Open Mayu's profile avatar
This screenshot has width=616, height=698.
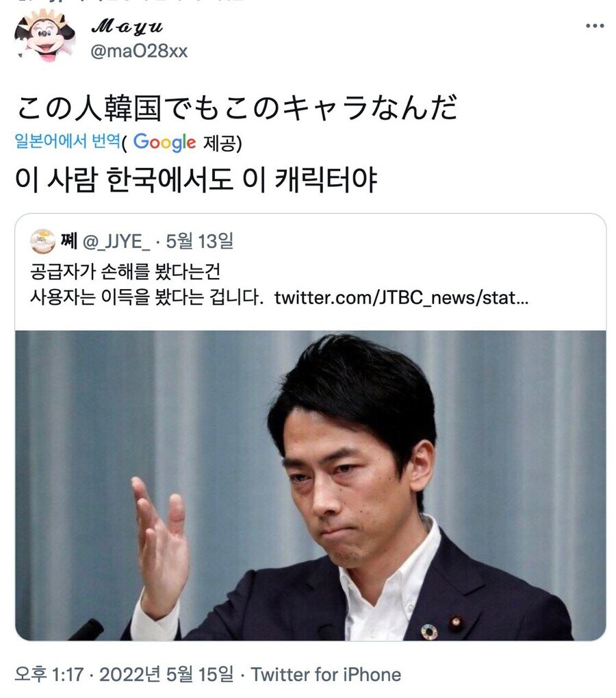click(44, 36)
